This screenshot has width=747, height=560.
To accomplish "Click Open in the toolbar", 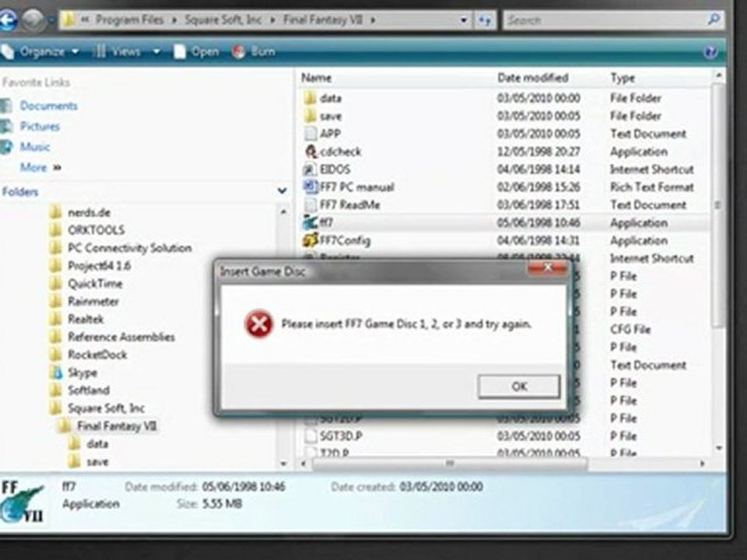I will 196,51.
